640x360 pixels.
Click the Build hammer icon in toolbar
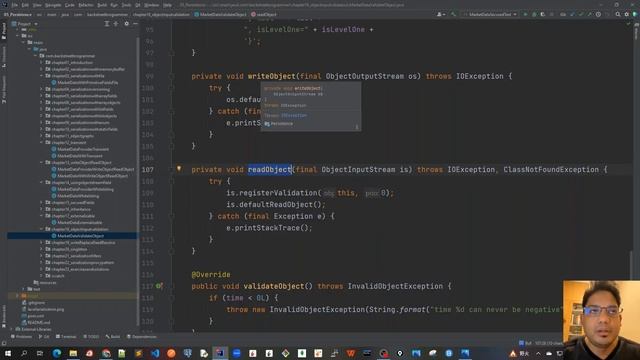(x=453, y=14)
